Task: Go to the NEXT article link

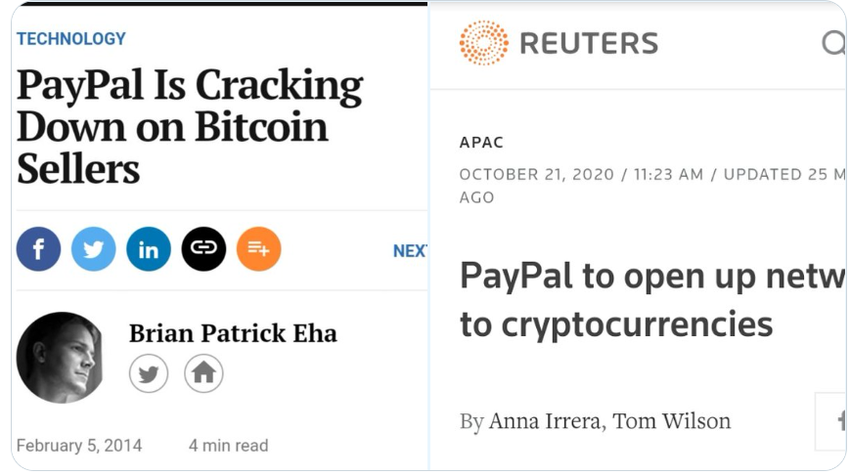Action: (x=410, y=251)
